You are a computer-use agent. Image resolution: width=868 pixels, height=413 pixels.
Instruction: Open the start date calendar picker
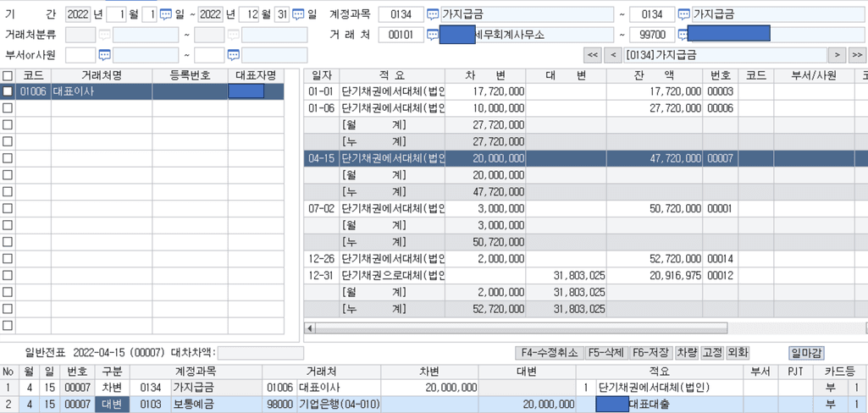click(x=166, y=14)
